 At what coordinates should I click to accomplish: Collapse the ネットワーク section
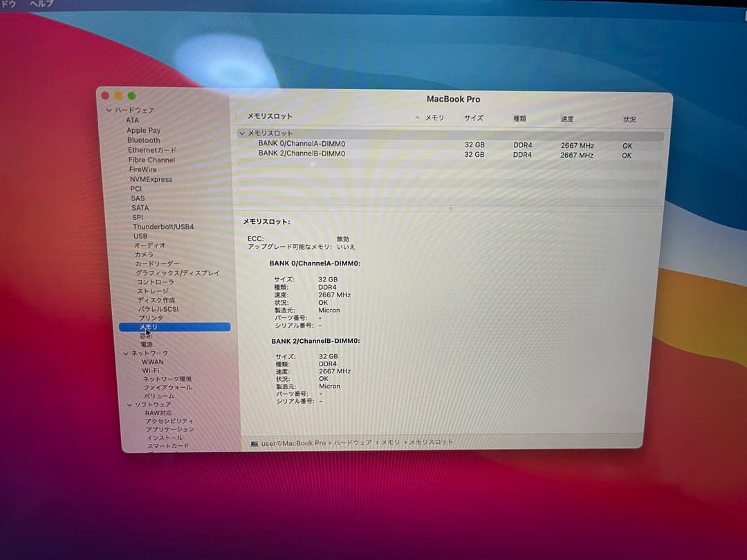point(127,352)
